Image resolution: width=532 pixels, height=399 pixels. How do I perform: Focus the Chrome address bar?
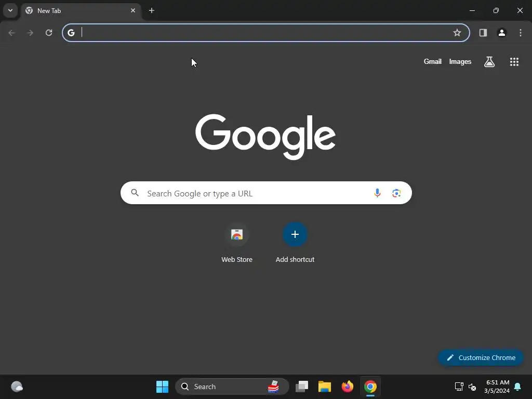pos(266,33)
